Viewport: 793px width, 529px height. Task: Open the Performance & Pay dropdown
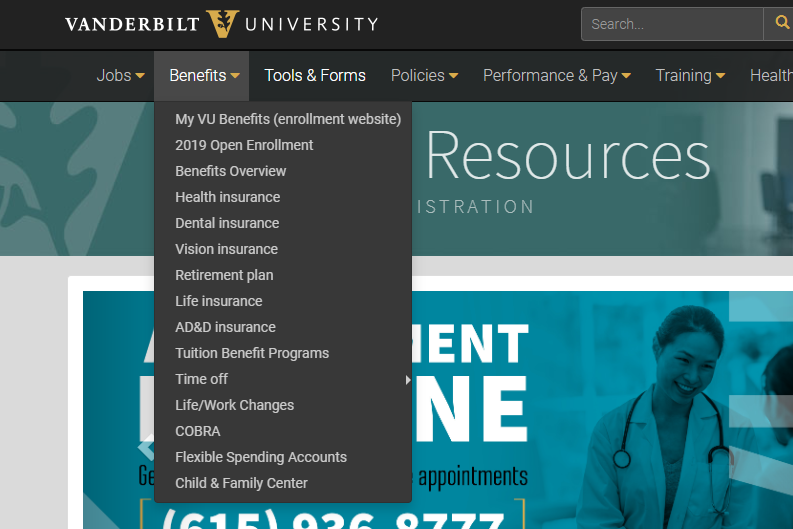tap(556, 75)
